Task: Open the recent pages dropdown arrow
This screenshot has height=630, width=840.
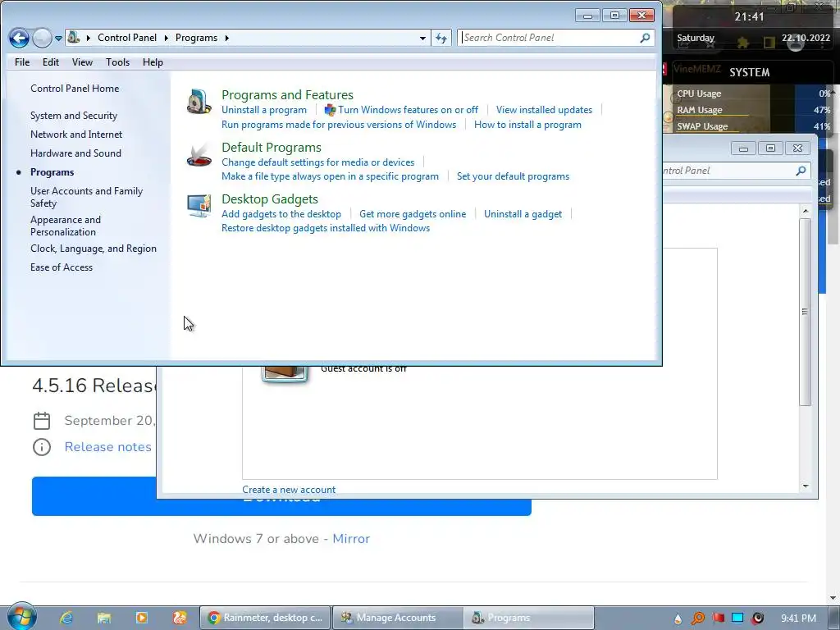Action: click(58, 39)
